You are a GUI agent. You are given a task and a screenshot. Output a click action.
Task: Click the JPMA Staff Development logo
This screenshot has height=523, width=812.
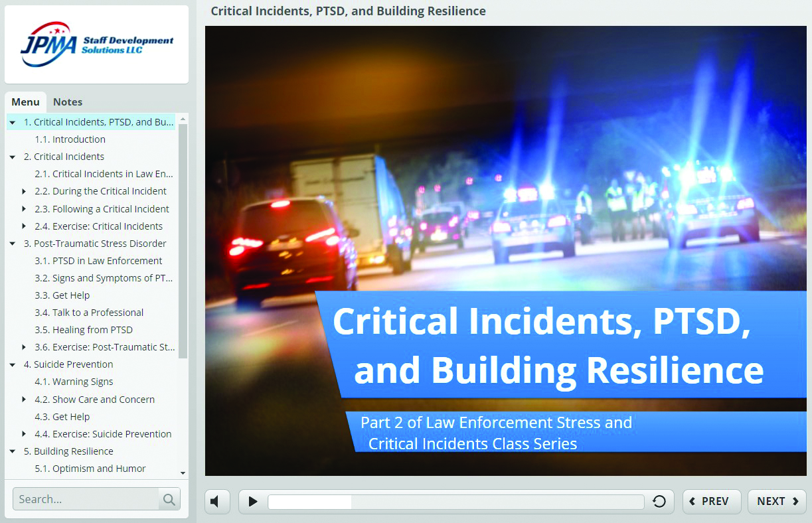97,44
